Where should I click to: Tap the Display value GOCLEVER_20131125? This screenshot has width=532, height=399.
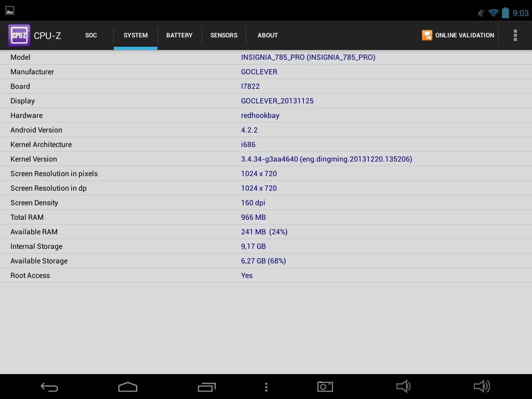pos(277,101)
